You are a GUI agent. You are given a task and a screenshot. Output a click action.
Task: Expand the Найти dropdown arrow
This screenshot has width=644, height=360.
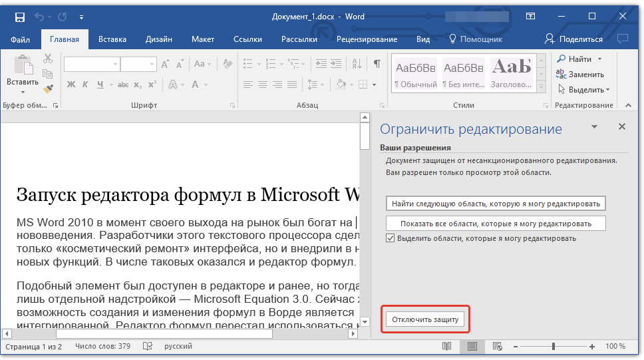pos(599,59)
